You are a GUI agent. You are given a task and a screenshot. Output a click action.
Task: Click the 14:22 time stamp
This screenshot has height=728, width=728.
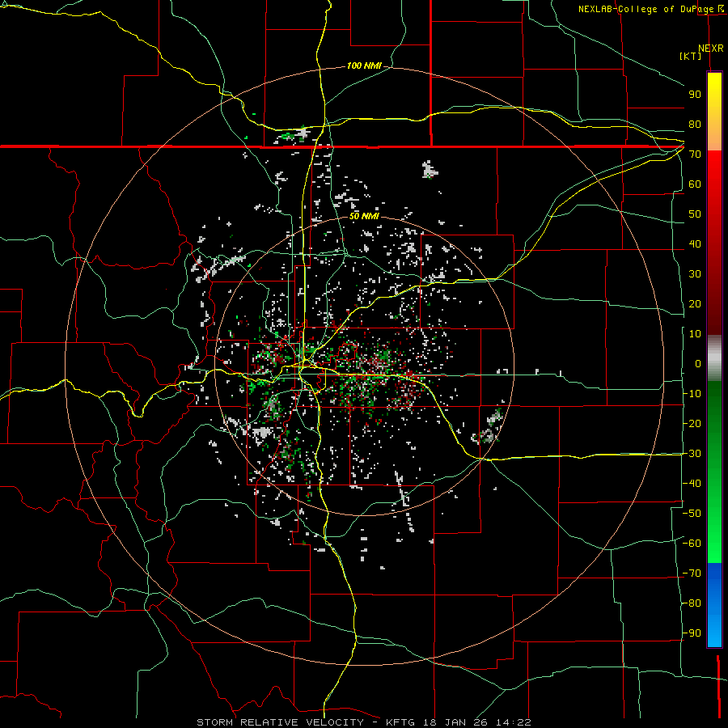pos(512,722)
